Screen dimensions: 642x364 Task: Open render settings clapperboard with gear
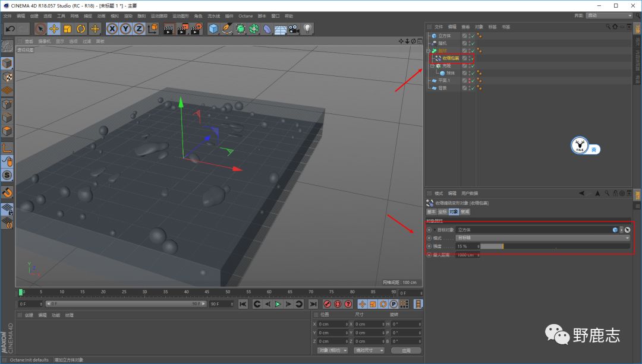[196, 29]
